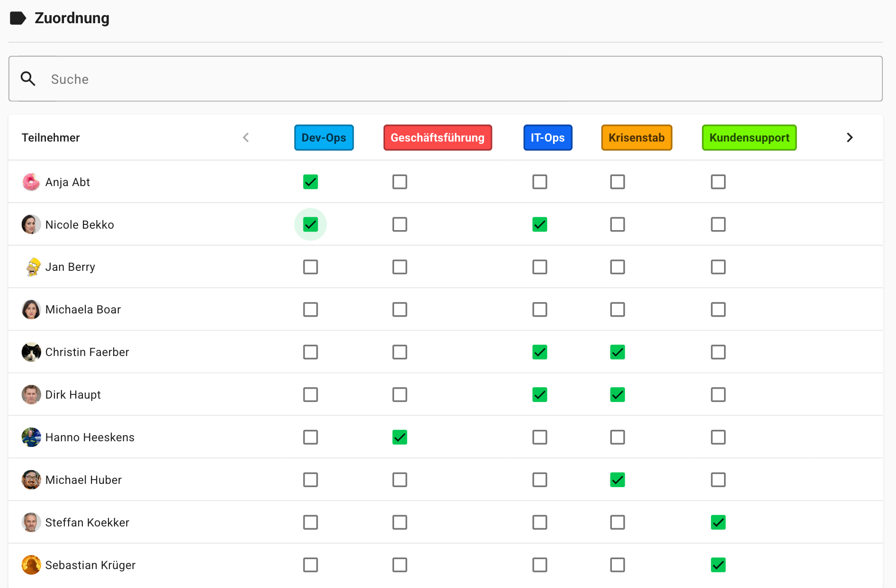Select the Geschäftsführung tag header
896x588 pixels.
pos(438,138)
